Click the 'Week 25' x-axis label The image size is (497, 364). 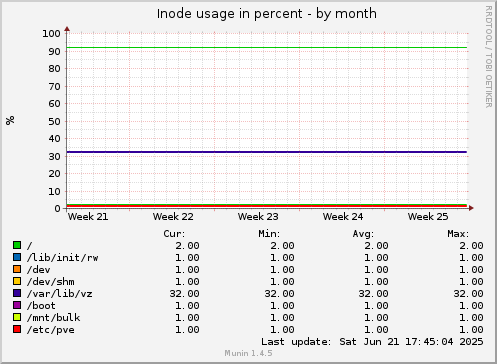428,217
